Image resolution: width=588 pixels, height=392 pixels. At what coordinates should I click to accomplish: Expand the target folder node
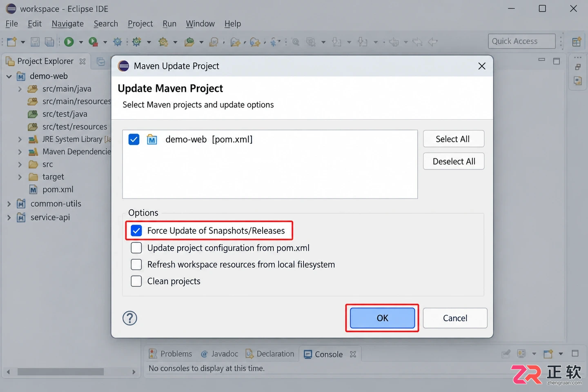pos(20,177)
